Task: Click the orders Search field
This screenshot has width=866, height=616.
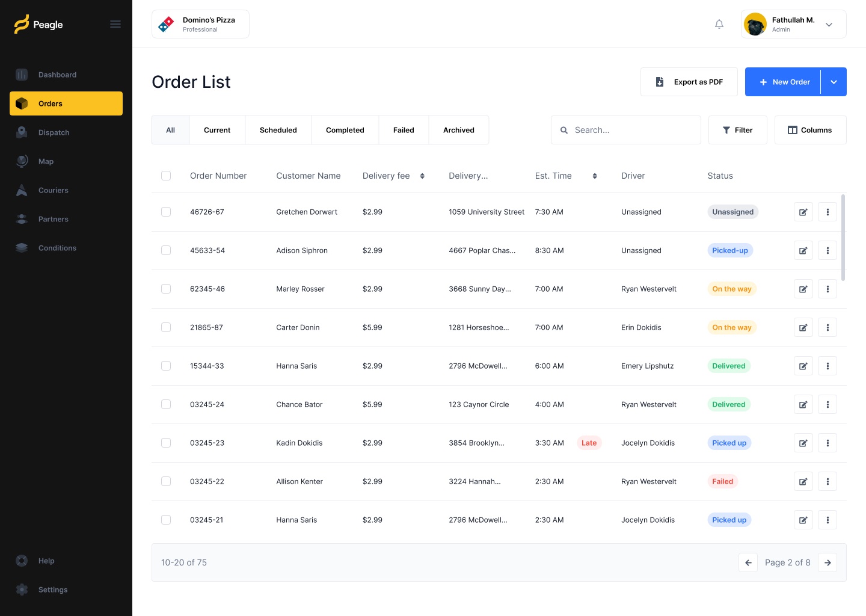Action: (626, 130)
